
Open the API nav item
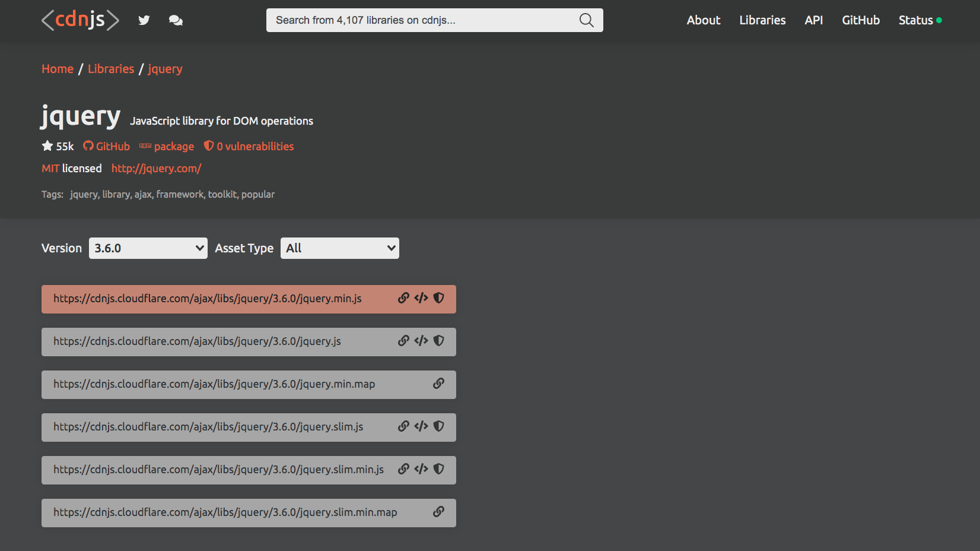coord(814,20)
